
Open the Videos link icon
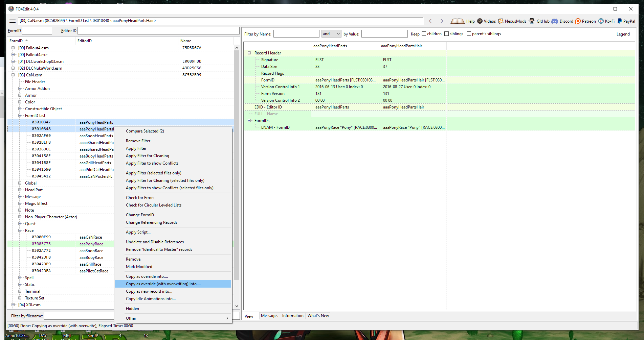[x=480, y=21]
